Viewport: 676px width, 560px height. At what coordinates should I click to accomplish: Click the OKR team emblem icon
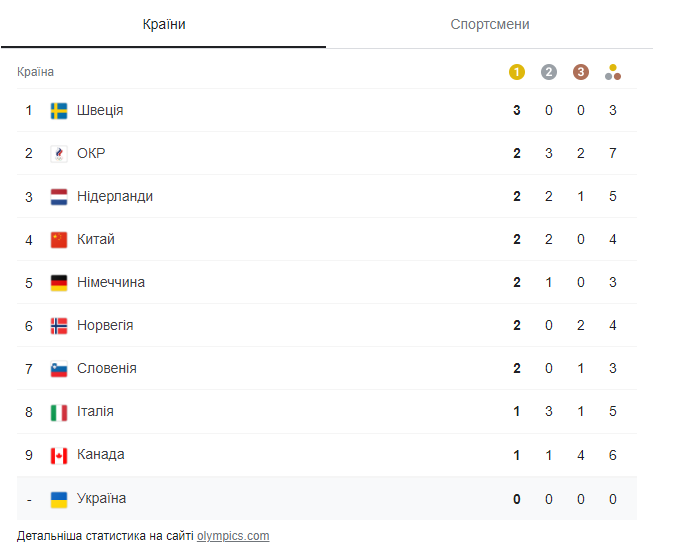[x=59, y=153]
